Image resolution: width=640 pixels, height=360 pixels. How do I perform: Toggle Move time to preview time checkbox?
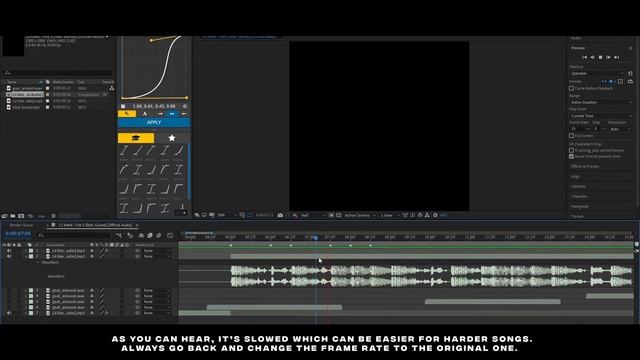pos(571,156)
